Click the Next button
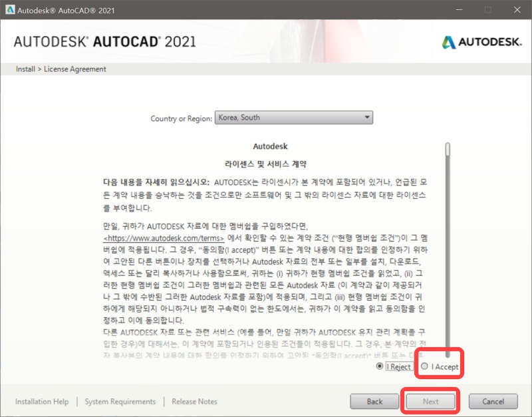Viewport: 532px width, 417px height. [430, 401]
